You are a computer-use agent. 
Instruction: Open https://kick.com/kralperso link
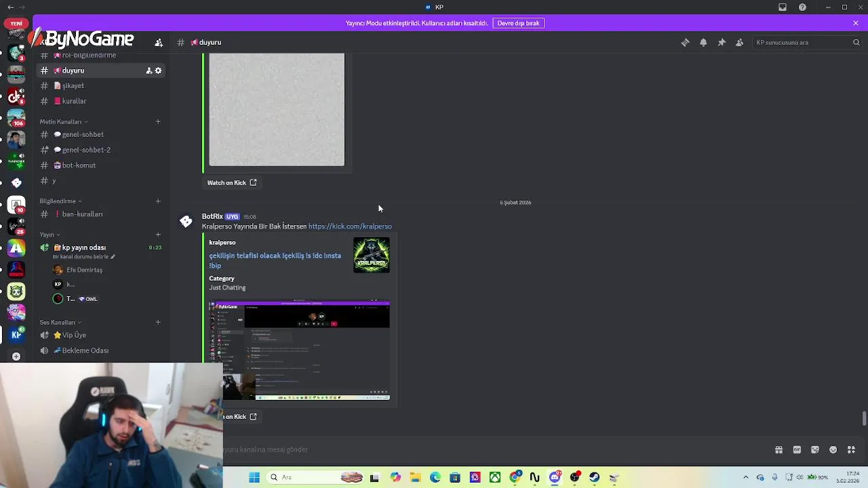click(x=350, y=226)
